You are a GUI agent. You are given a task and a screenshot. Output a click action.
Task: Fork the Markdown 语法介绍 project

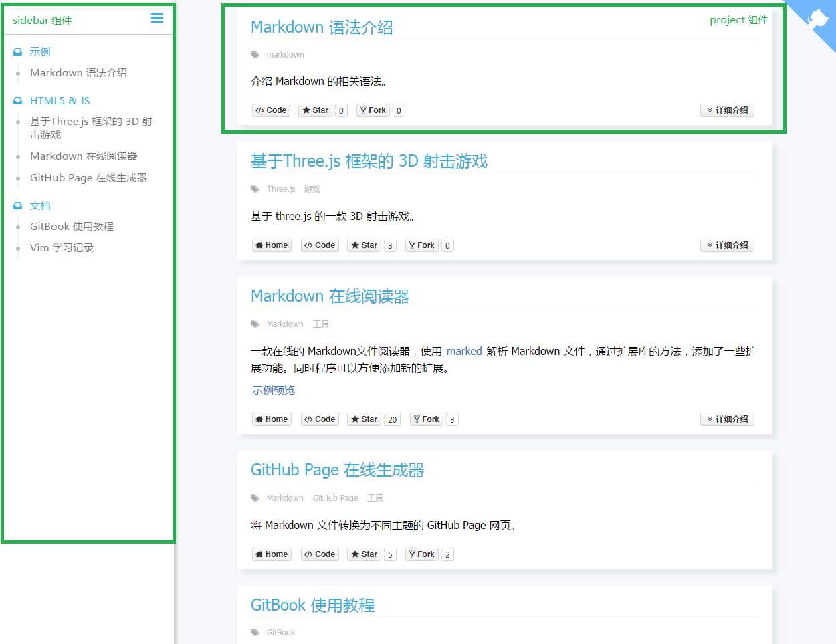tap(373, 110)
